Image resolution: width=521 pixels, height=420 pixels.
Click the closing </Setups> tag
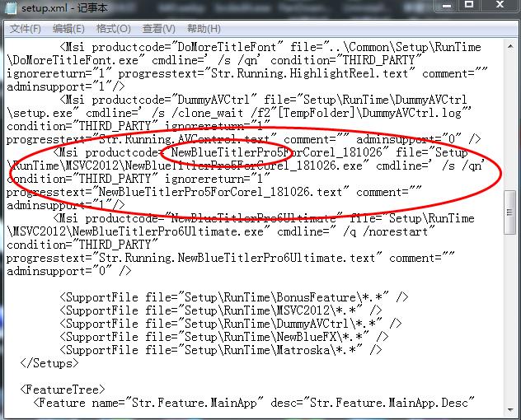point(49,363)
